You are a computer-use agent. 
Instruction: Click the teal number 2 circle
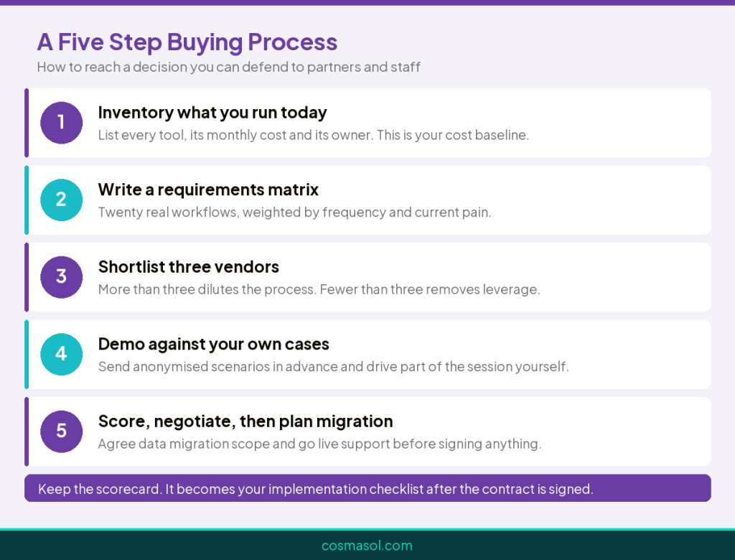[x=62, y=200]
